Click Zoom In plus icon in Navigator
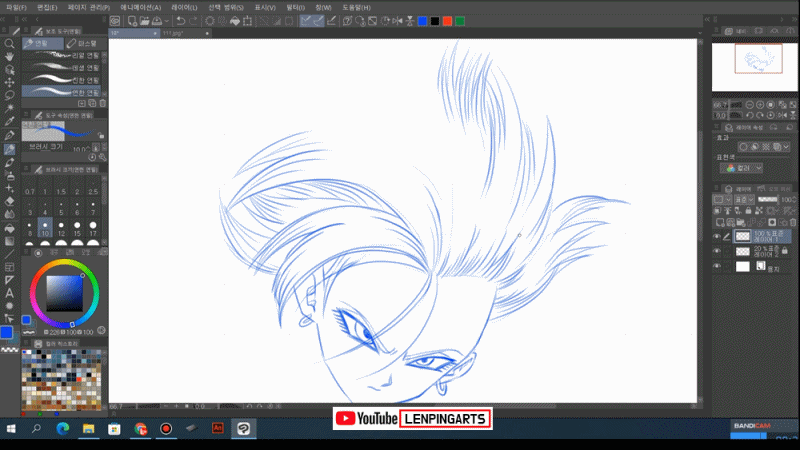The image size is (800, 450). (760, 105)
